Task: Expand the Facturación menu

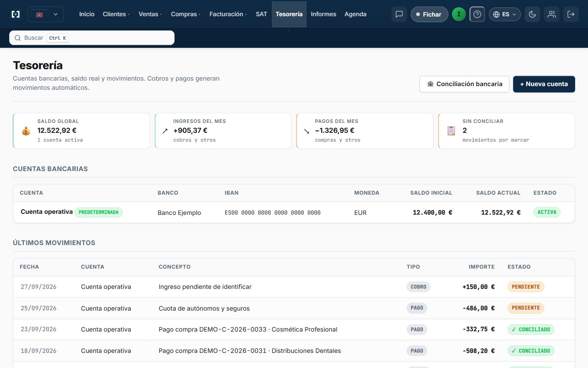Action: point(228,14)
